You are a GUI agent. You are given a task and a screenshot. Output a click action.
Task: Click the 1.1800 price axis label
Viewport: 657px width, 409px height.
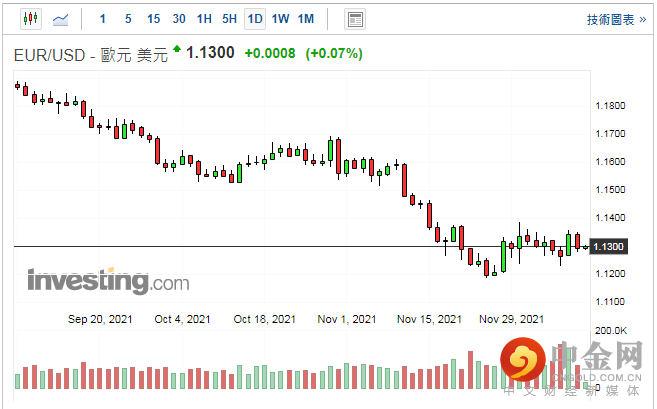(x=610, y=106)
